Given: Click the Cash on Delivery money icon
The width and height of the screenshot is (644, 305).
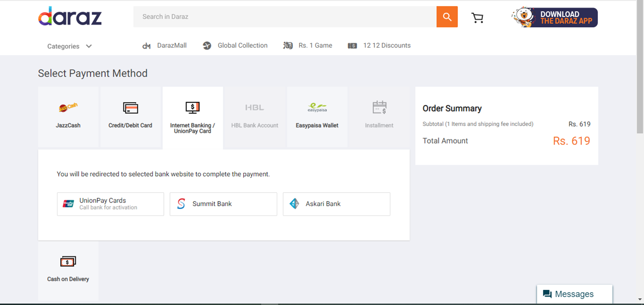Looking at the screenshot, I should [x=68, y=262].
